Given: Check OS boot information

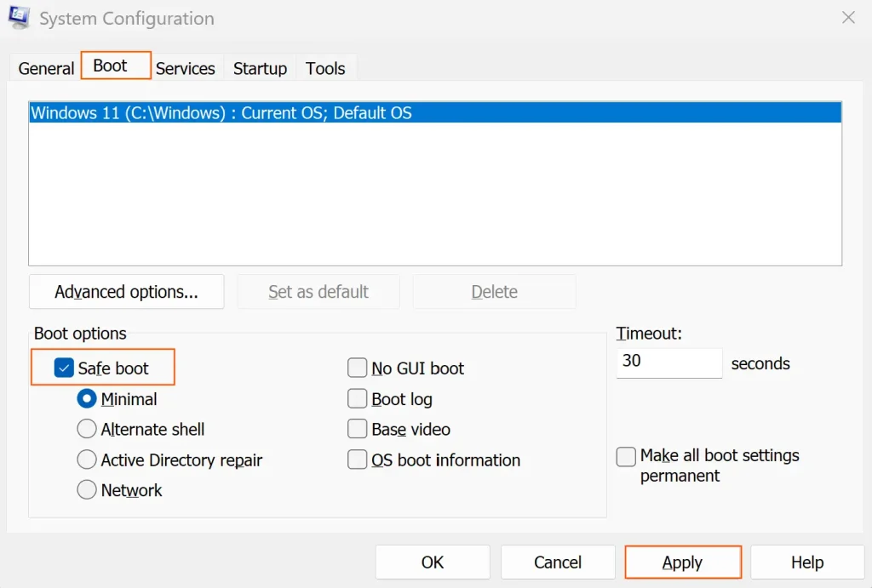Looking at the screenshot, I should pyautogui.click(x=357, y=460).
